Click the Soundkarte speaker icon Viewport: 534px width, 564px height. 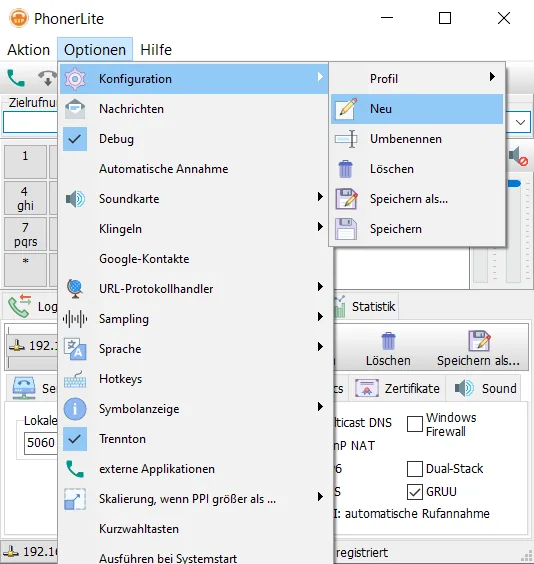[x=75, y=199]
